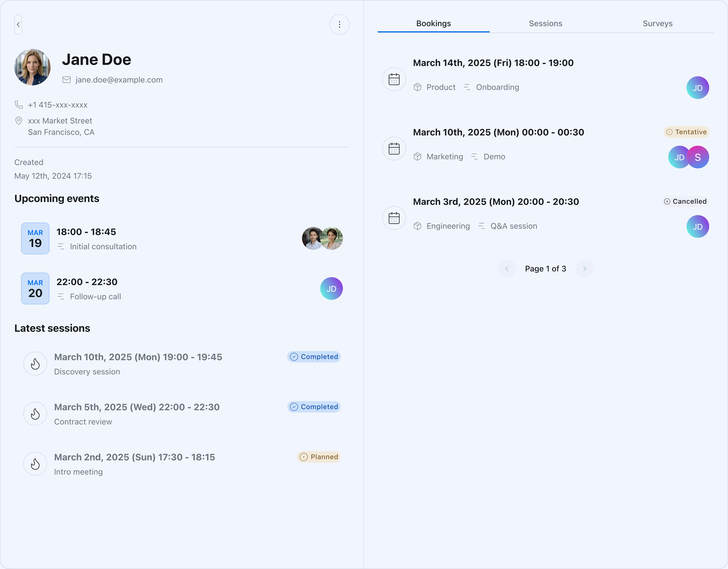Click Completed badge on Discovery session
Image resolution: width=728 pixels, height=569 pixels.
(314, 357)
